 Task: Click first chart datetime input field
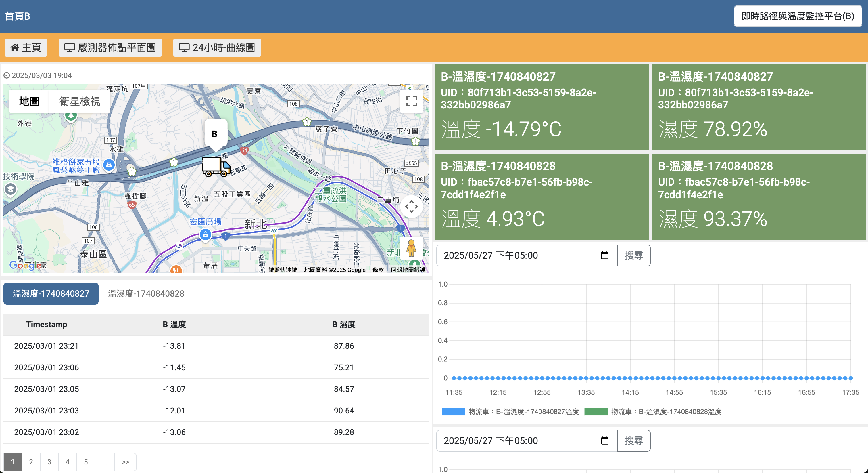pos(527,255)
